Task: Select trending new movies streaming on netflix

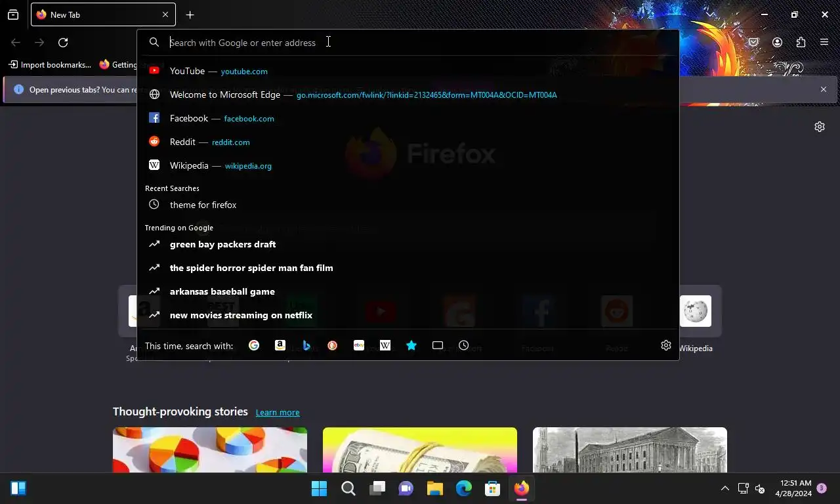Action: (x=408, y=315)
